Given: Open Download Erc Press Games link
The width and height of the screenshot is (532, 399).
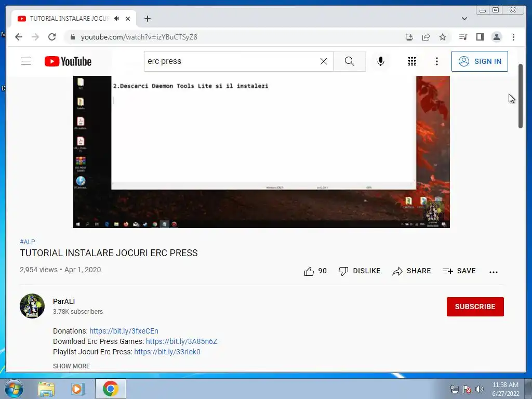Looking at the screenshot, I should pos(181,342).
